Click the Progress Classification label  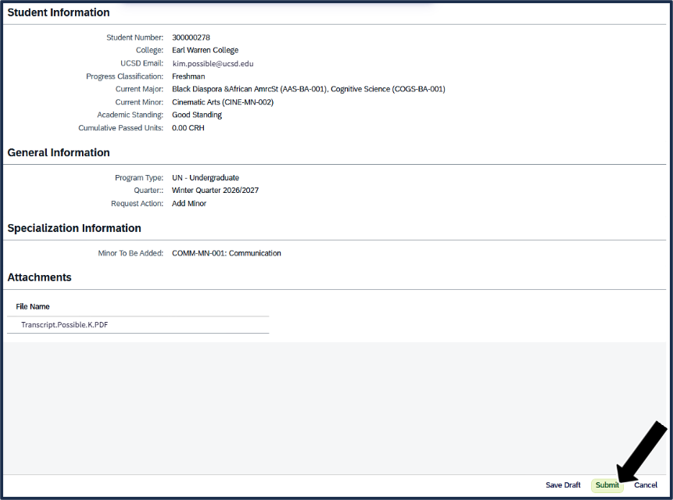124,76
